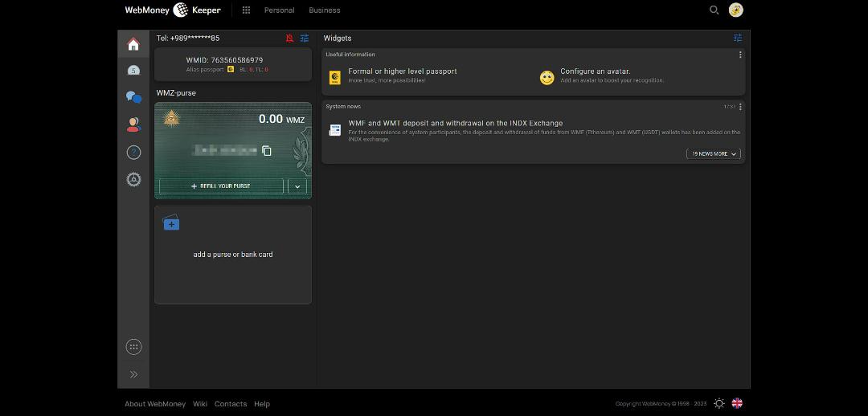This screenshot has height=416, width=868.
Task: Click the Widgets heading
Action: (338, 39)
